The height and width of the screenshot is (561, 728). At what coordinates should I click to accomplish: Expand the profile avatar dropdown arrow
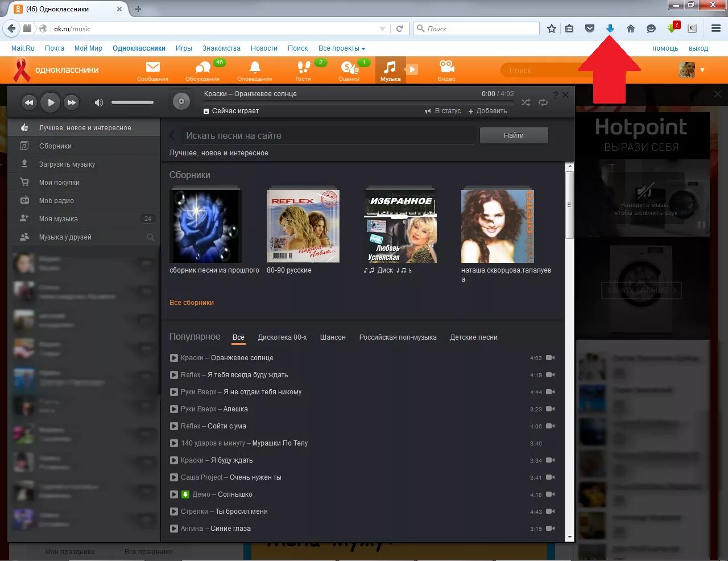[702, 70]
